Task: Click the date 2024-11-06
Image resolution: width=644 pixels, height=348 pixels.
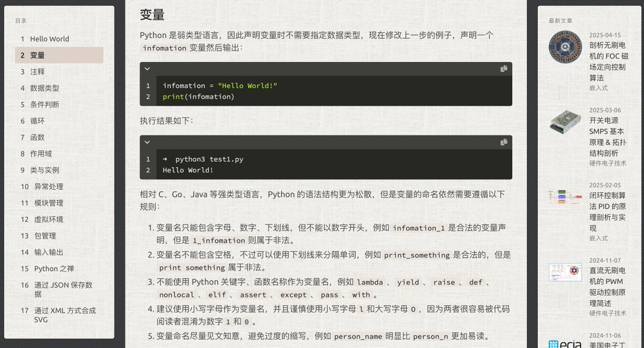Action: coord(605,336)
